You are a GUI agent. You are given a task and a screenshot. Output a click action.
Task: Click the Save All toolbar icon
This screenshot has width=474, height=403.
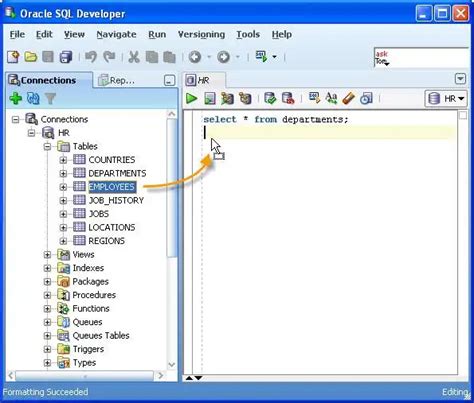click(66, 57)
